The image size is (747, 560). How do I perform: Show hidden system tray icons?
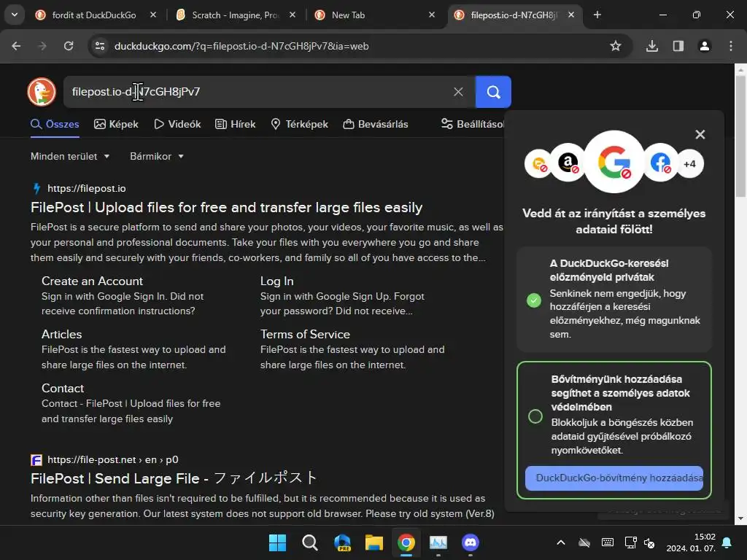561,542
